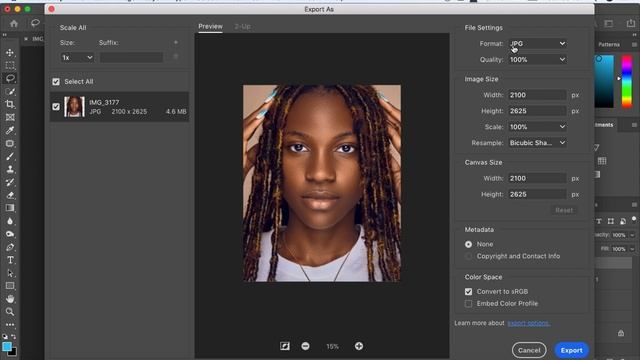Select the Zoom tool in toolbar

[x=10, y=312]
